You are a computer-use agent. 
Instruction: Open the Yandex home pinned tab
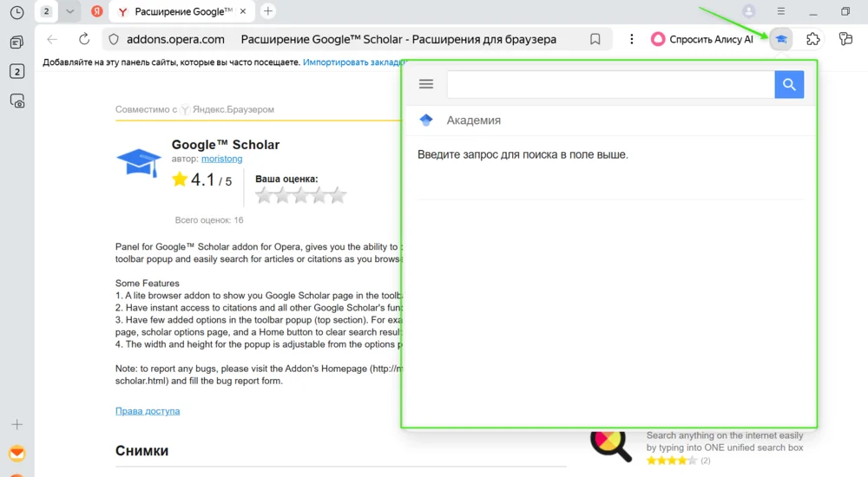(x=97, y=11)
